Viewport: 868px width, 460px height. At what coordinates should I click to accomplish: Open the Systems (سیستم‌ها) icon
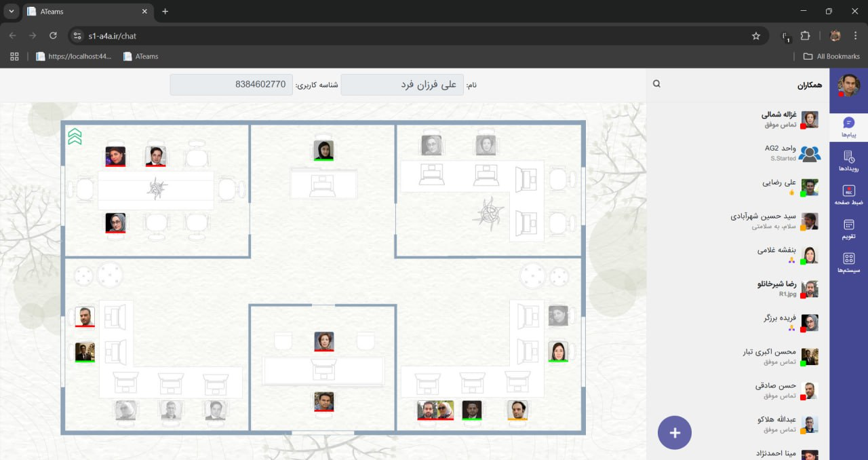pyautogui.click(x=848, y=263)
